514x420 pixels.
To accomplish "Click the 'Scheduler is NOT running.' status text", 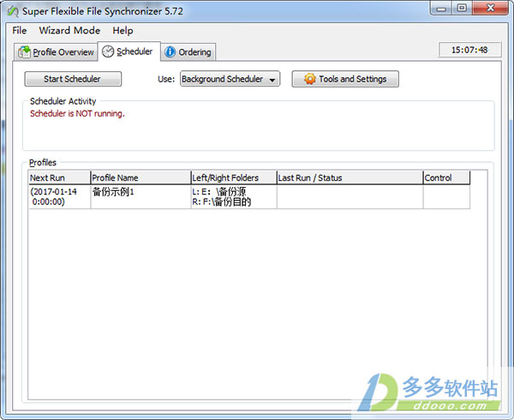I will (77, 113).
